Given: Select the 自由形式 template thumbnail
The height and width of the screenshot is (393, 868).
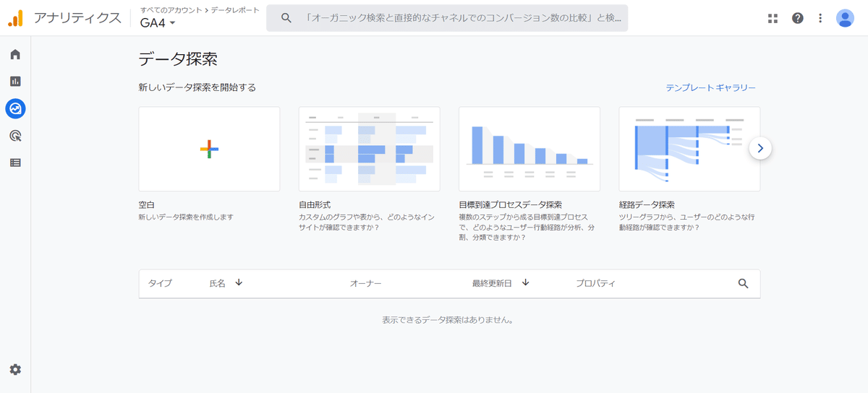Looking at the screenshot, I should coord(369,149).
